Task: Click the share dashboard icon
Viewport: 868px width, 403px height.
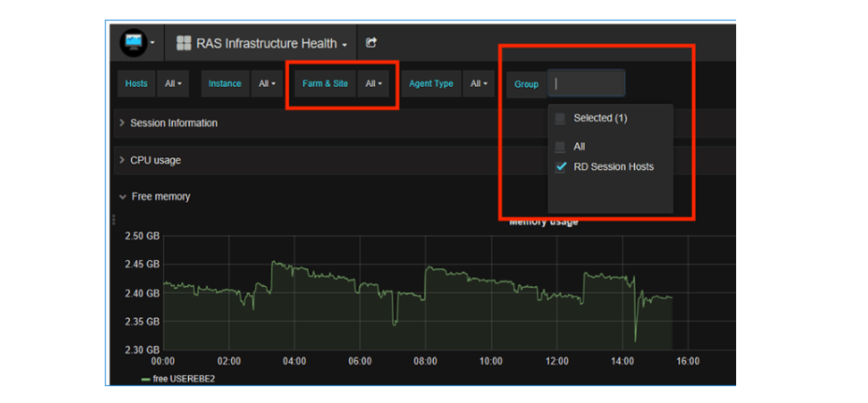Action: (x=371, y=43)
